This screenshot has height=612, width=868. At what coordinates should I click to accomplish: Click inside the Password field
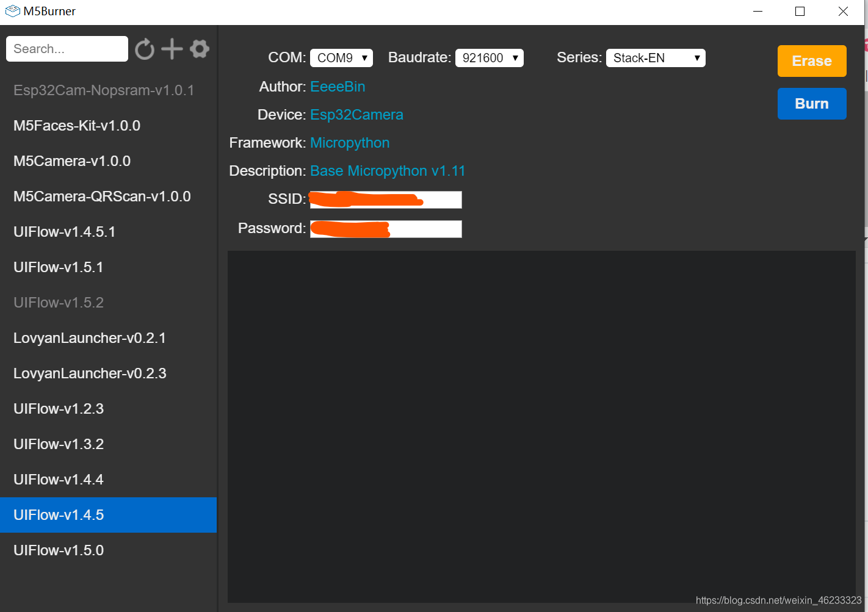(x=386, y=229)
